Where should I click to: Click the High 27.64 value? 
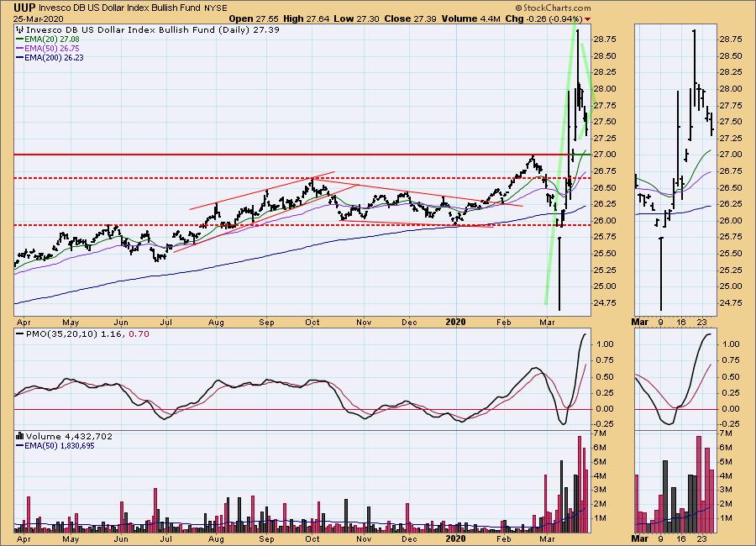point(306,18)
